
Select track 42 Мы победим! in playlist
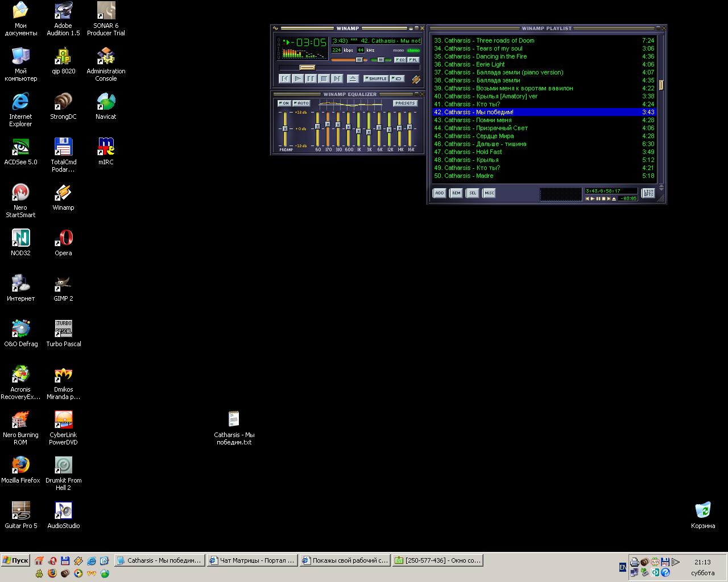[544, 112]
